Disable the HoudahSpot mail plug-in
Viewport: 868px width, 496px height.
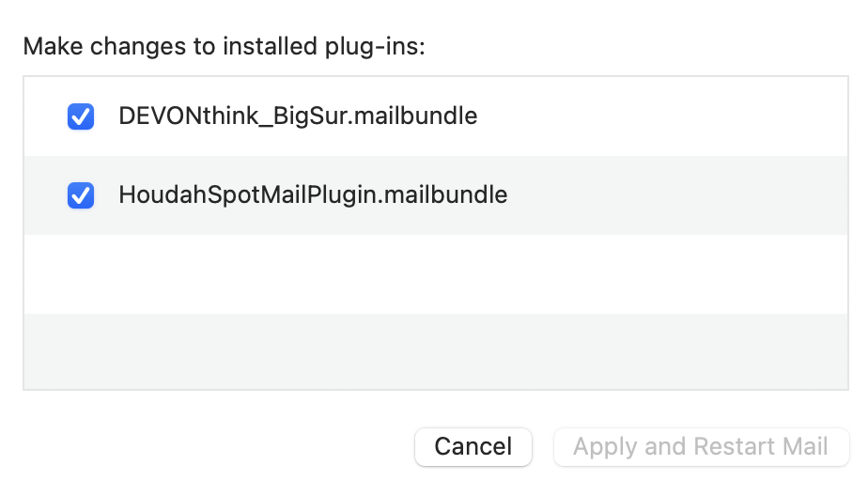(81, 195)
